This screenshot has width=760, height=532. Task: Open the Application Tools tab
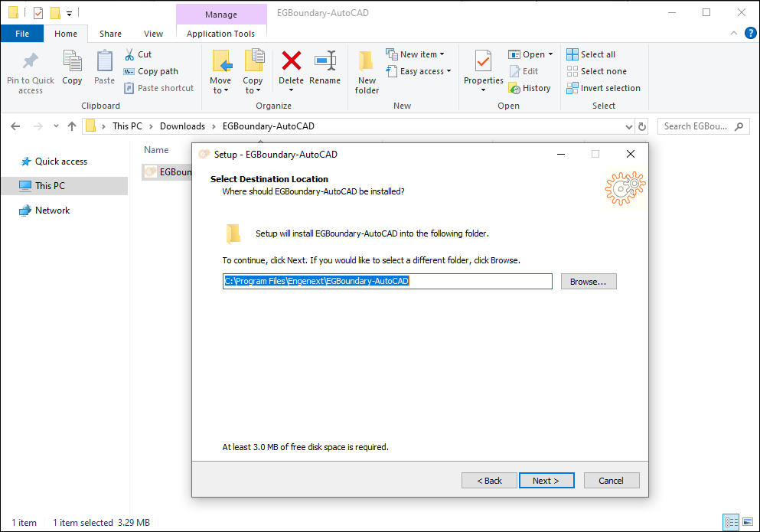point(220,34)
